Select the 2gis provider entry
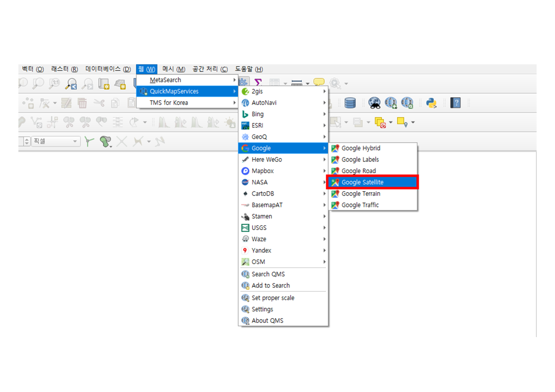Viewport: 555px width, 392px height. pyautogui.click(x=283, y=91)
